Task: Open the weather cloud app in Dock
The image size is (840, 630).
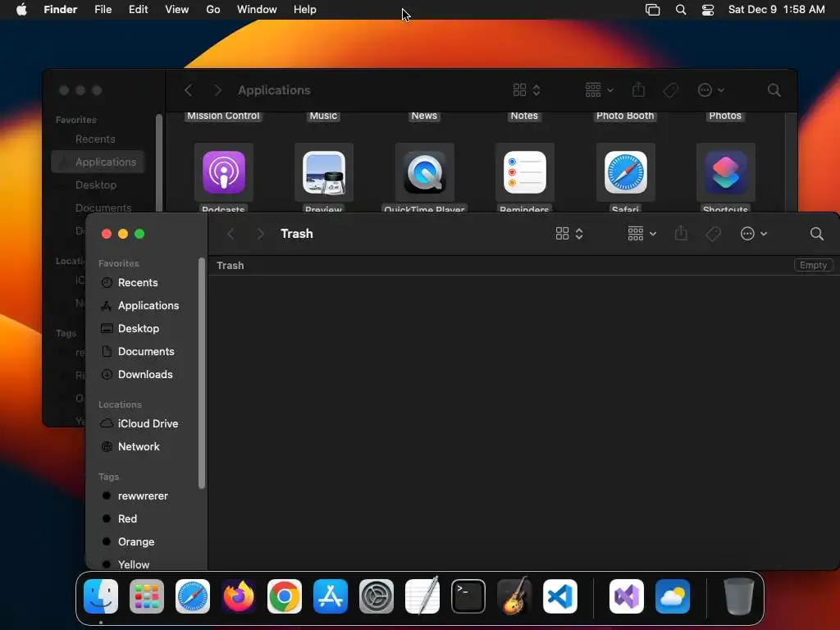Action: pyautogui.click(x=673, y=596)
